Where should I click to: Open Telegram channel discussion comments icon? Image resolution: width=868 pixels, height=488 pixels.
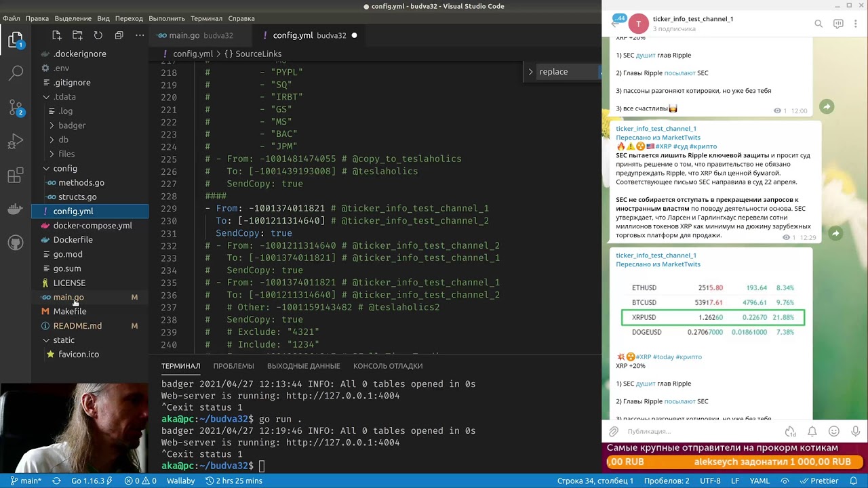click(838, 24)
